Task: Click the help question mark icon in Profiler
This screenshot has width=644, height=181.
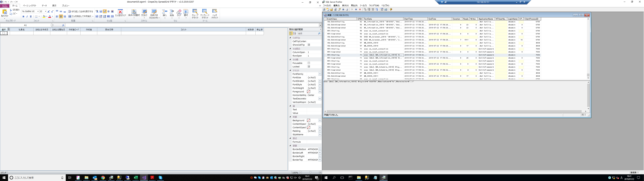Action: pos(391,10)
